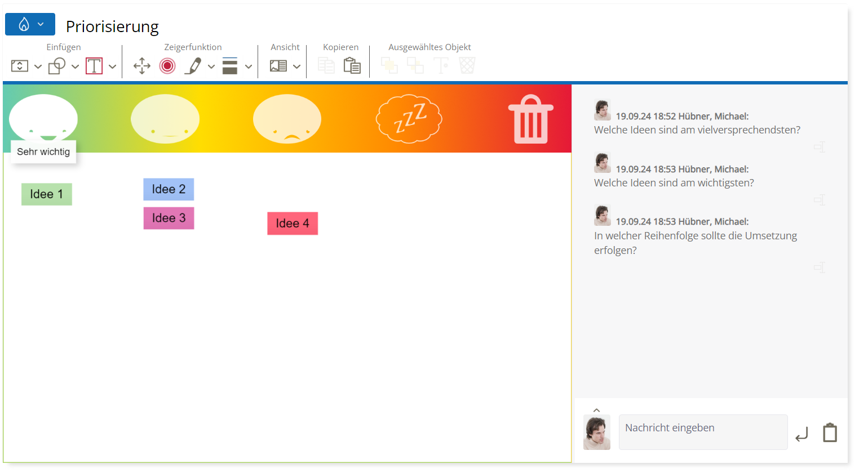Image resolution: width=868 pixels, height=473 pixels.
Task: Expand the chevron above the user avatar
Action: tap(596, 410)
